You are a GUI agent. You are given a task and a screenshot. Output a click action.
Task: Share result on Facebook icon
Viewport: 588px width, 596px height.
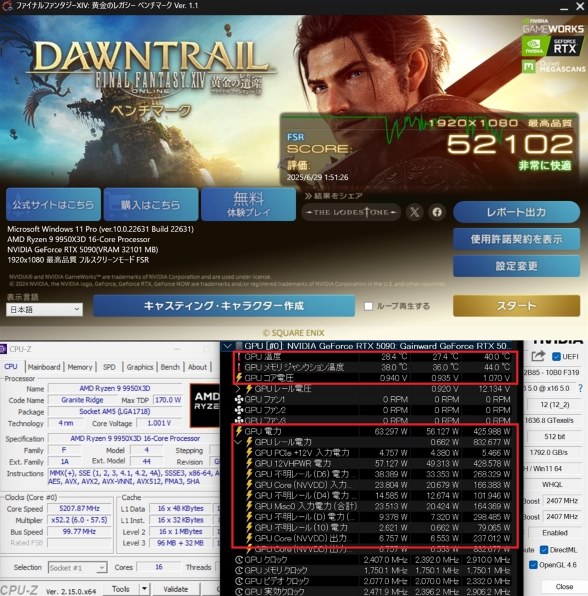(x=437, y=212)
